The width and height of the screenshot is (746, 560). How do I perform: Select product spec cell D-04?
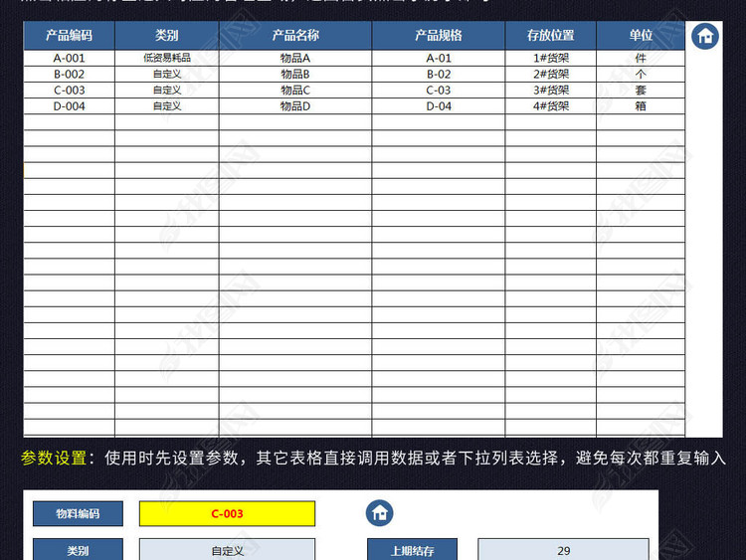click(439, 105)
